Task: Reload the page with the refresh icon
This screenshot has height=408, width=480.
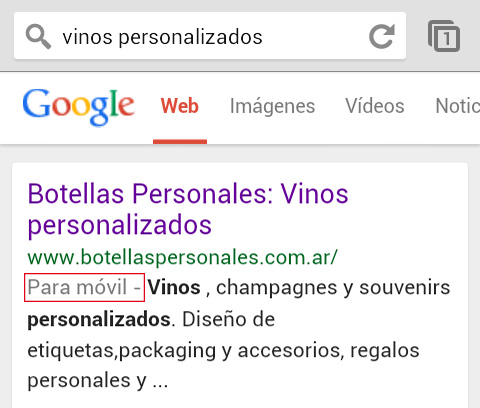Action: pos(382,36)
